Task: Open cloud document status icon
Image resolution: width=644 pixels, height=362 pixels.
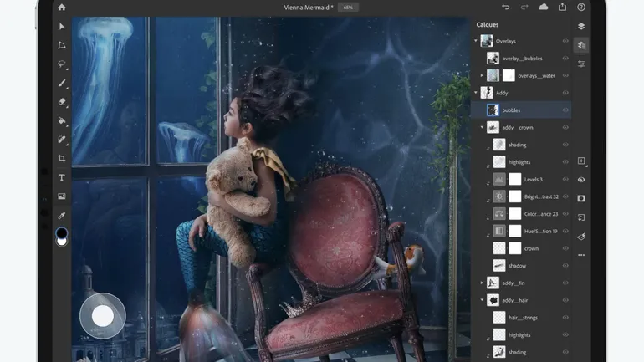Action: click(543, 7)
